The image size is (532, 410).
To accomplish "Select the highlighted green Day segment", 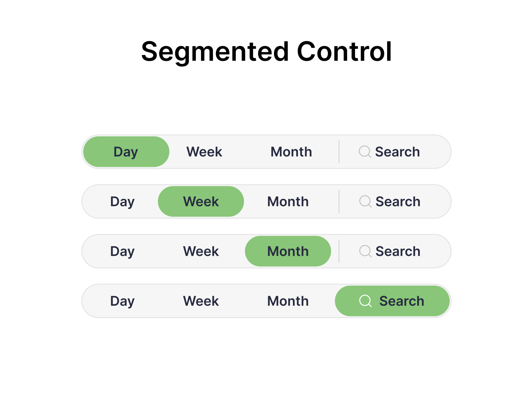I will click(x=126, y=152).
